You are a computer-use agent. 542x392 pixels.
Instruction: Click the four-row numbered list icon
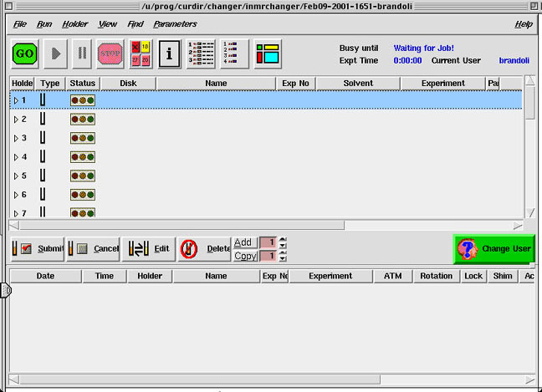click(x=234, y=53)
